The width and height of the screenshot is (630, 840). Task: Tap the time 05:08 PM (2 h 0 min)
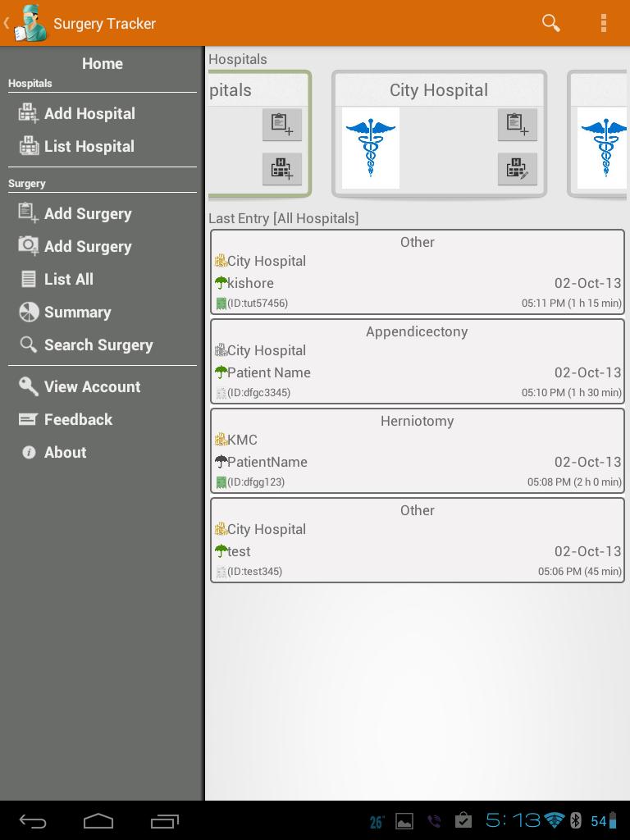(x=574, y=482)
